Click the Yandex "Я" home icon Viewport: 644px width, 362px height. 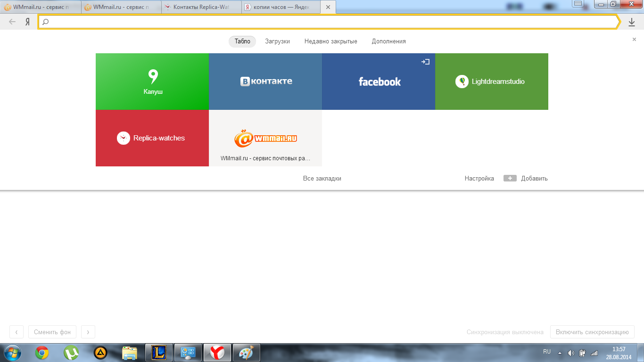(x=28, y=22)
